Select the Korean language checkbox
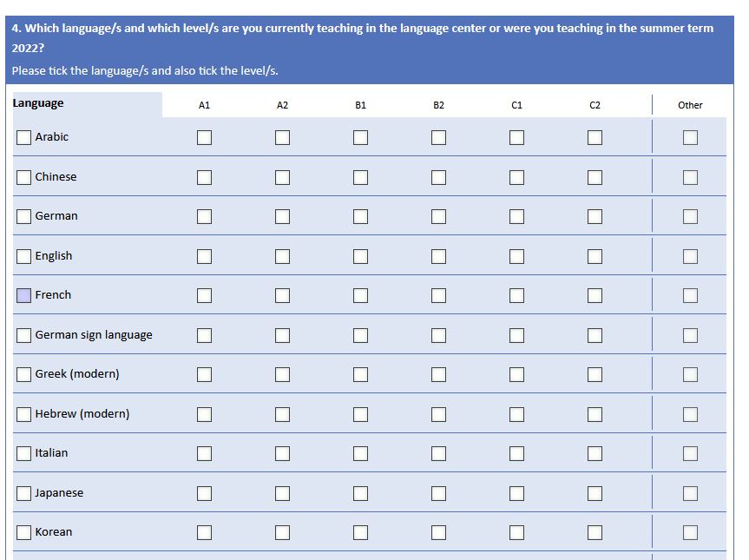This screenshot has width=749, height=560. pos(23,532)
